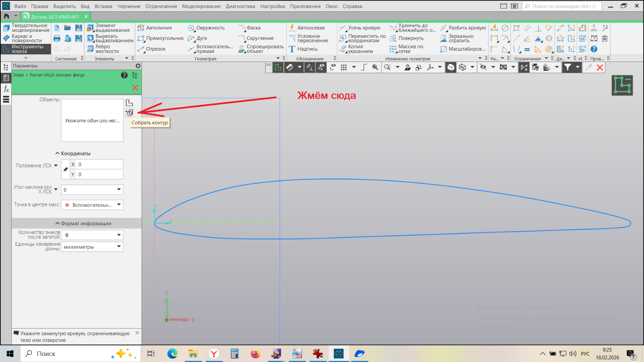The height and width of the screenshot is (362, 644).
Task: Toggle hide-objects eye icon in view toolbar
Action: tap(483, 68)
